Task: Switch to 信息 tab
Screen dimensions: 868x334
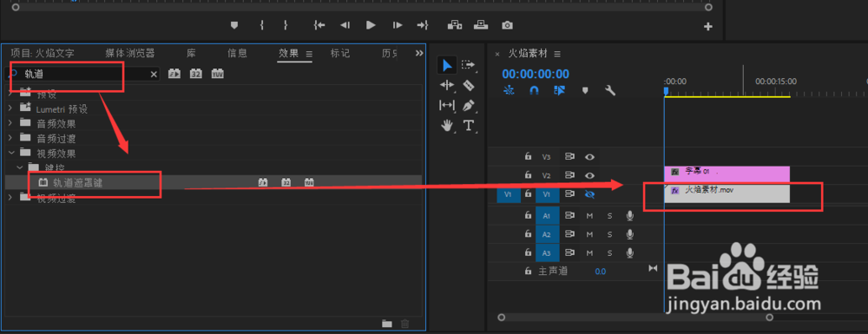Action: [238, 54]
